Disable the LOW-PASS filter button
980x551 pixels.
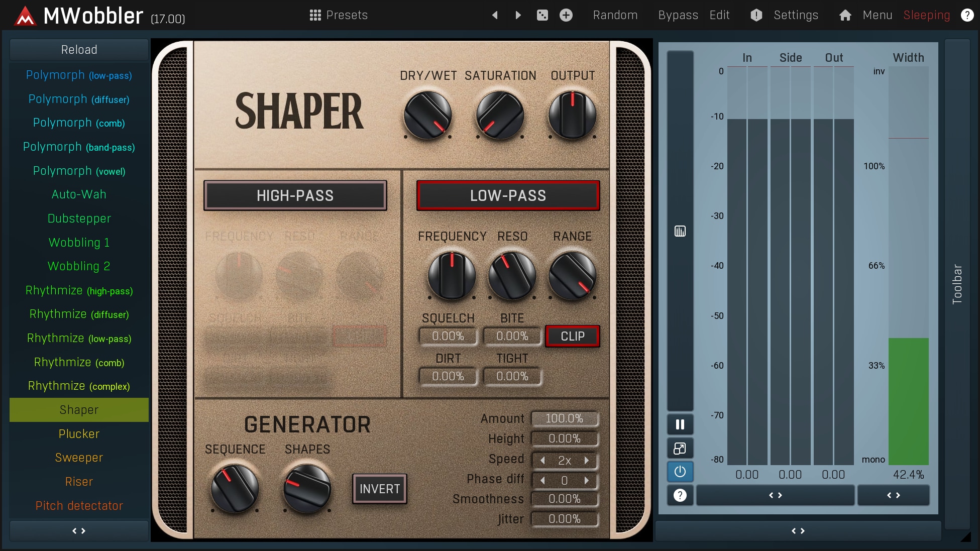508,195
